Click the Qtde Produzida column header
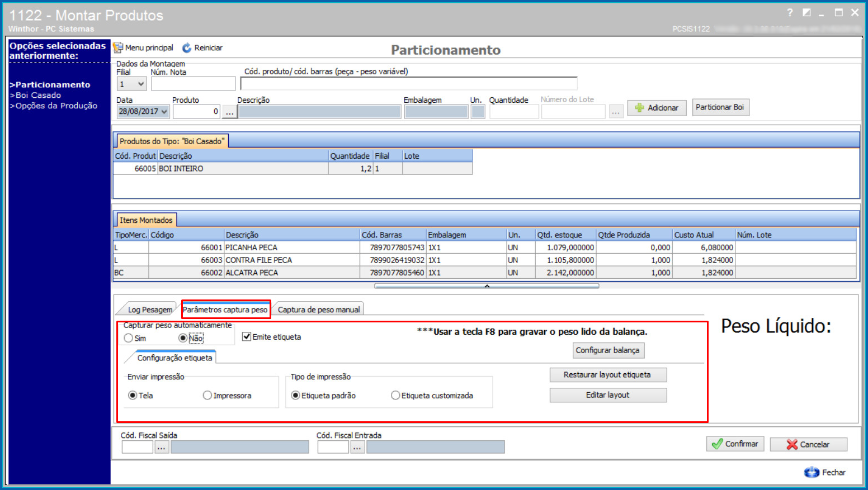Image resolution: width=868 pixels, height=490 pixels. (634, 235)
